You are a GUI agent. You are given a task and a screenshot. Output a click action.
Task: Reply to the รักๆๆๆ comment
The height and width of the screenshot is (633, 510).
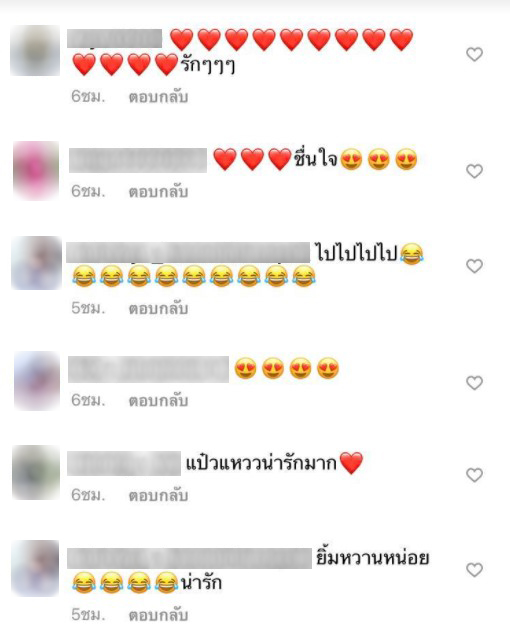point(158,97)
